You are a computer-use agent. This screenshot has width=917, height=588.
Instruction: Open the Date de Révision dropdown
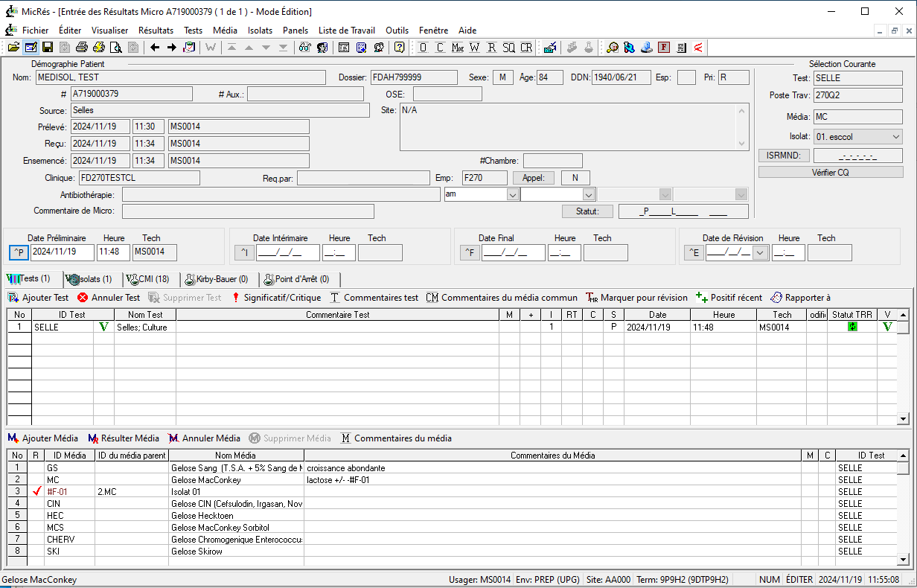(x=759, y=253)
